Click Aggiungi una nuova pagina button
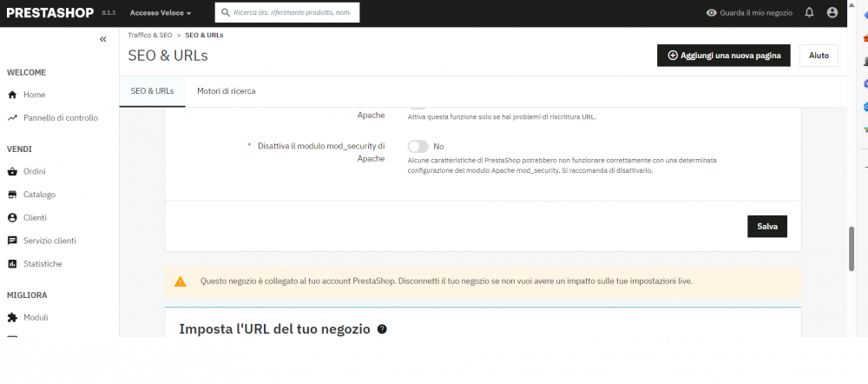Image resolution: width=868 pixels, height=384 pixels. pos(724,56)
